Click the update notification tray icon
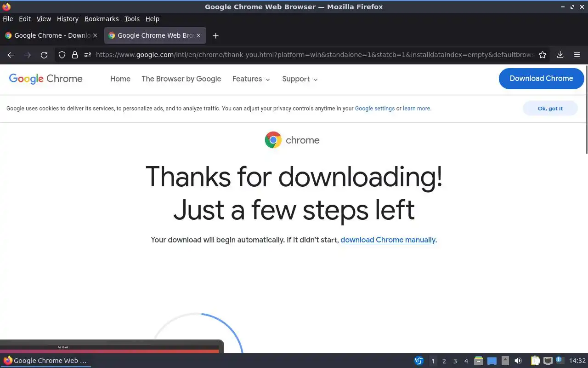This screenshot has width=588, height=368. [x=560, y=360]
